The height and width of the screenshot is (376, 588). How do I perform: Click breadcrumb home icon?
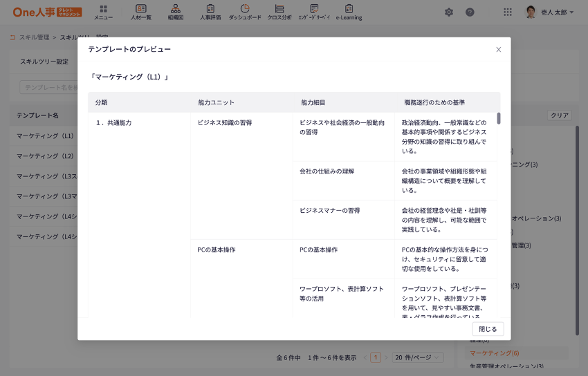[12, 37]
